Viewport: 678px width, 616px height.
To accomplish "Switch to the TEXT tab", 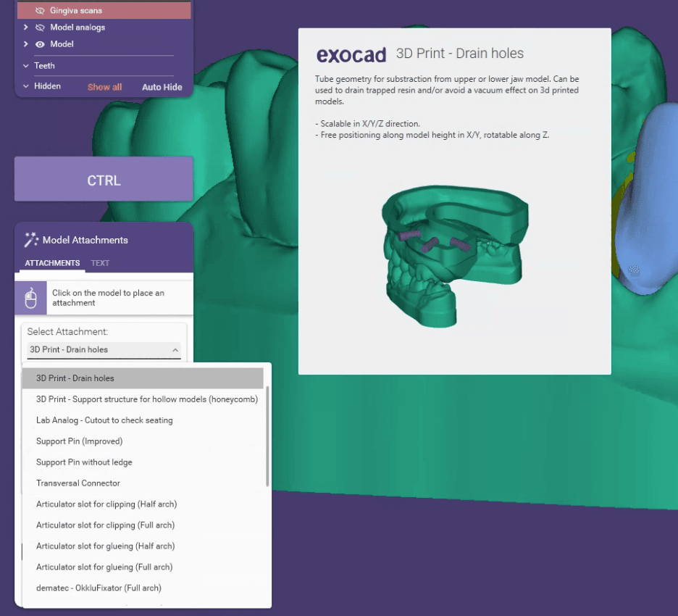I will (100, 263).
